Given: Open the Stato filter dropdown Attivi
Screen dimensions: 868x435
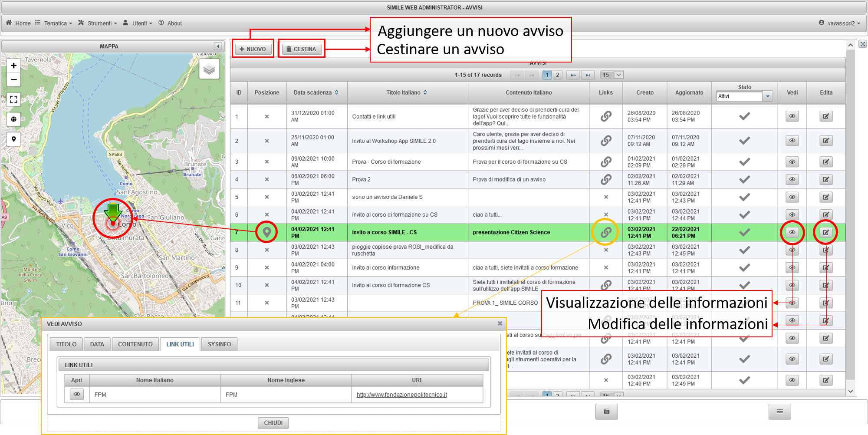Looking at the screenshot, I should point(768,96).
